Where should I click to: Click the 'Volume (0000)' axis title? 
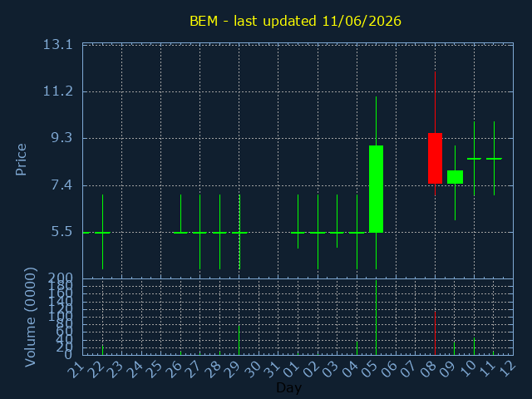(30, 318)
